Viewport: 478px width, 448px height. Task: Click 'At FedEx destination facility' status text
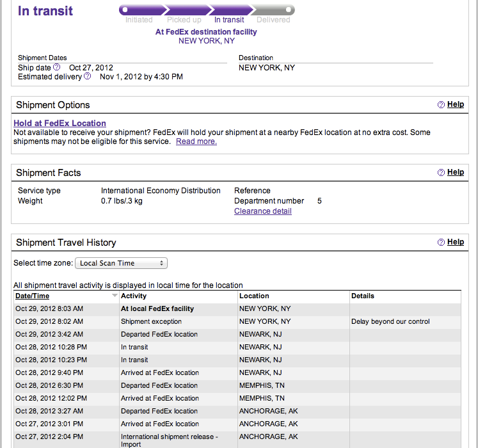tap(206, 32)
